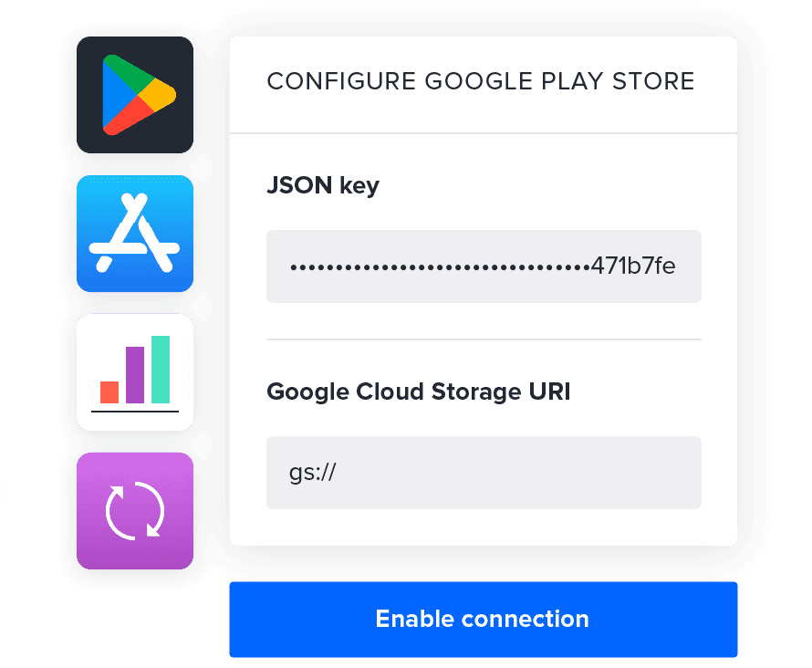The width and height of the screenshot is (812, 668).
Task: Select the Google Play Store icon
Action: [135, 95]
